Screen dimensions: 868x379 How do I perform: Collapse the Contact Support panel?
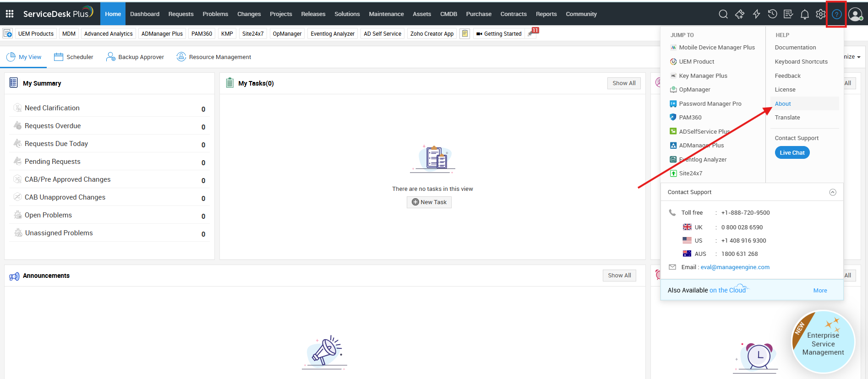[x=833, y=192]
